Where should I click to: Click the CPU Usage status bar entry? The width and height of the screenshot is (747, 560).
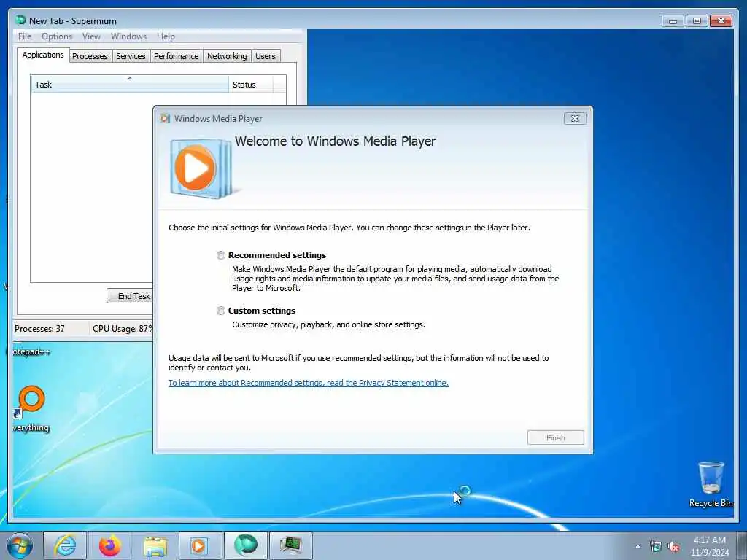pyautogui.click(x=122, y=329)
